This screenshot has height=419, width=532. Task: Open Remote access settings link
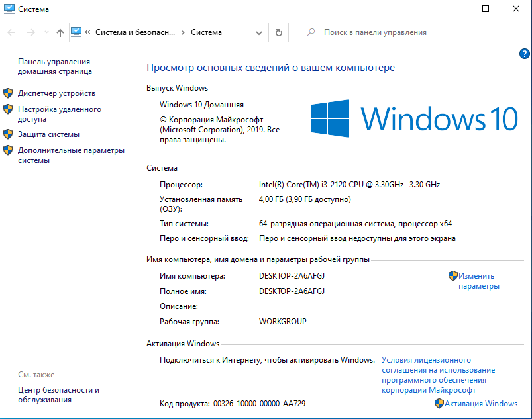(60, 114)
